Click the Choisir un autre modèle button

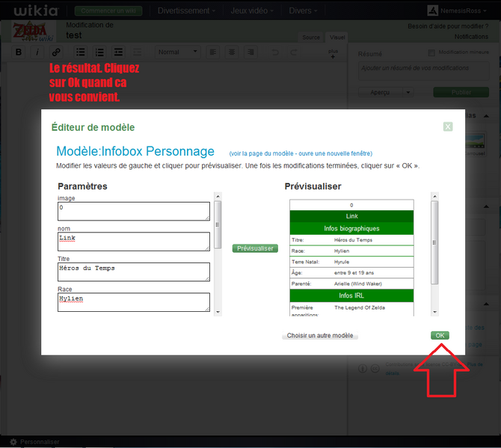pos(320,336)
